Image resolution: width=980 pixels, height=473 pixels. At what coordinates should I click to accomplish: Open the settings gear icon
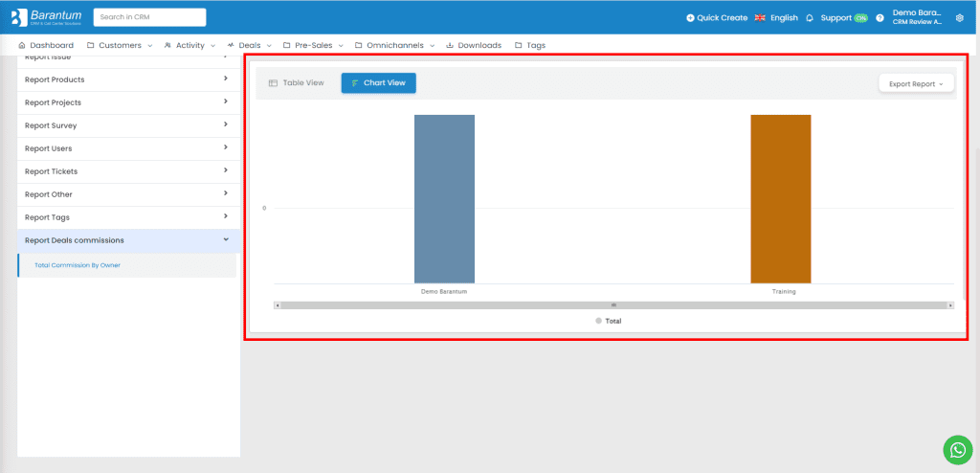960,17
